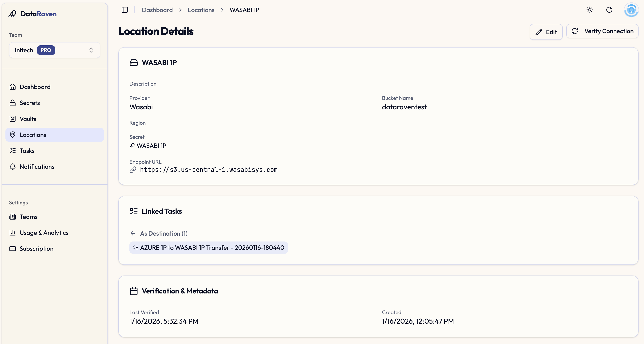Open Usage & Analytics chart icon
This screenshot has width=644, height=344.
[12, 233]
